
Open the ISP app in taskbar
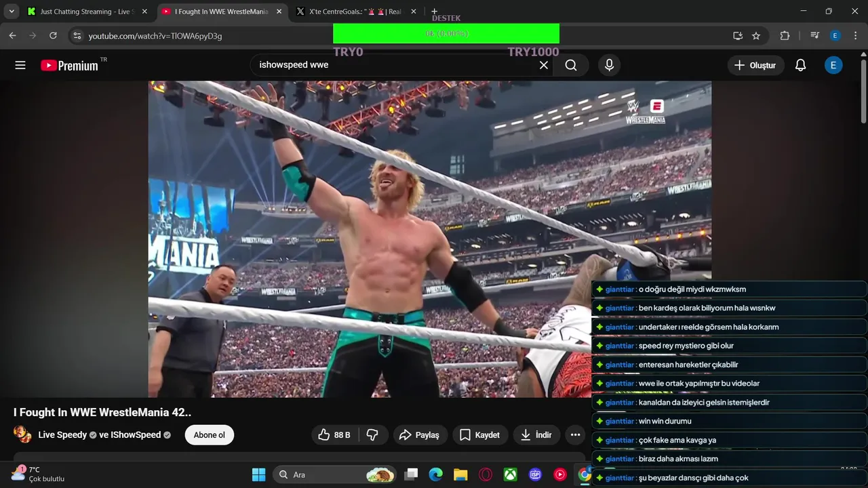coord(535,474)
